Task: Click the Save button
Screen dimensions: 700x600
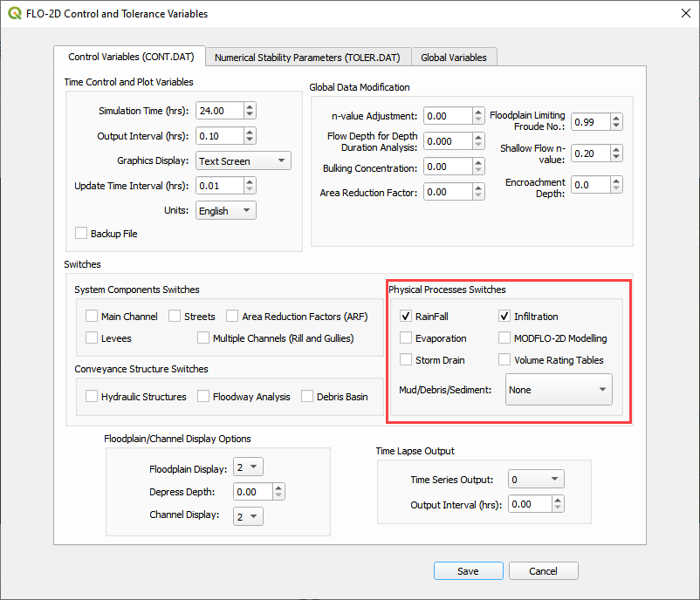Action: pyautogui.click(x=468, y=571)
